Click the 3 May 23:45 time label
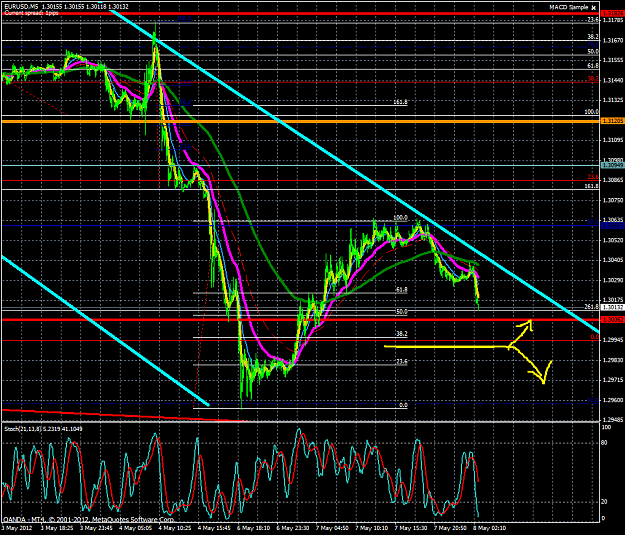The image size is (625, 535). (x=94, y=528)
